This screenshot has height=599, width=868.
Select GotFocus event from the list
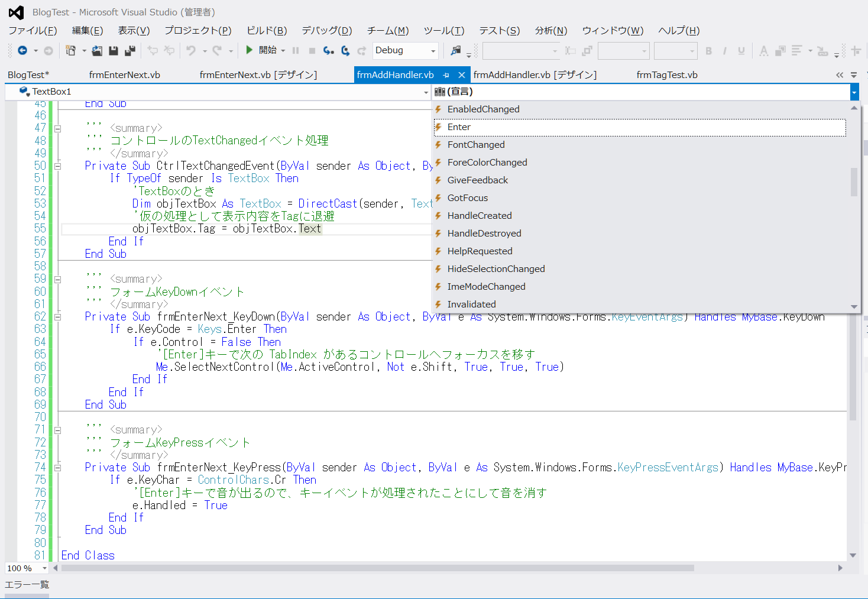(467, 198)
